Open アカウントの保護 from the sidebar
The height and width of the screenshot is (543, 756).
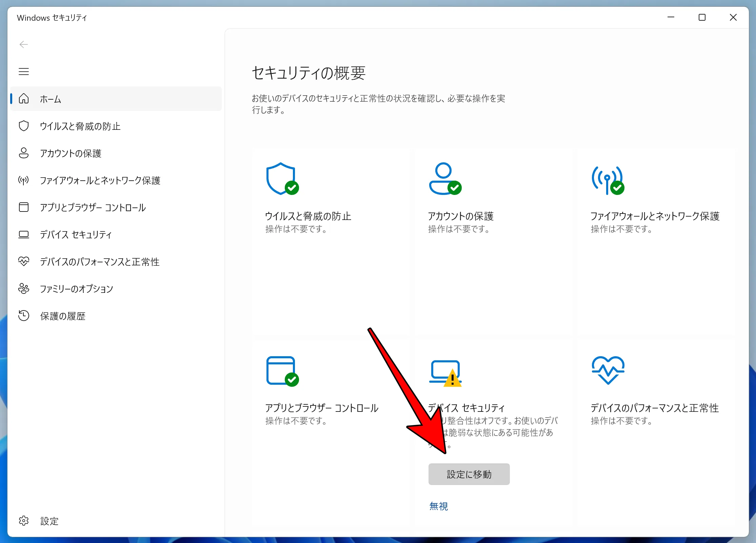tap(23, 153)
